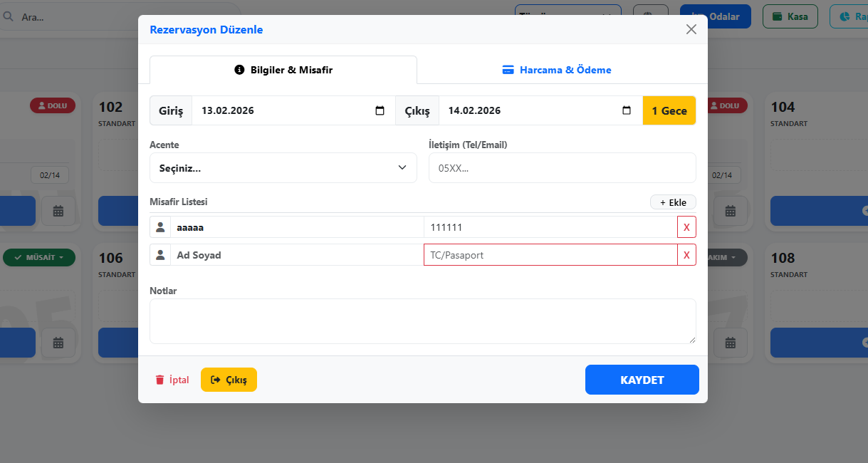The image size is (868, 463).
Task: Click the red İptal cancel link
Action: (172, 380)
